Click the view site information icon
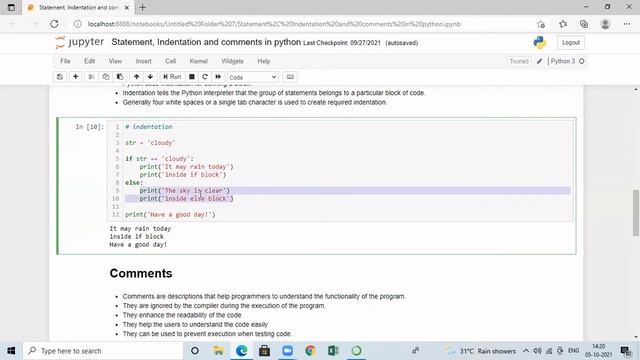Viewport: 640px width, 360px height. pyautogui.click(x=78, y=24)
